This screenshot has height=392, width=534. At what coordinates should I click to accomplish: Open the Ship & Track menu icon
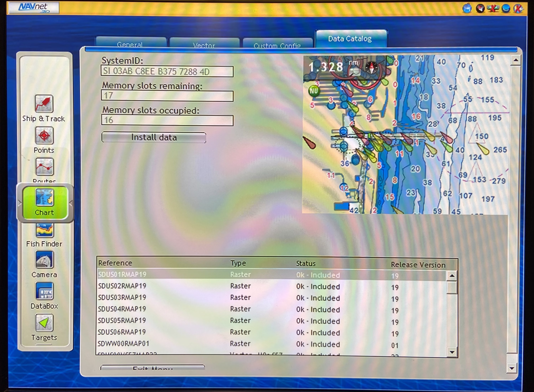pyautogui.click(x=44, y=104)
